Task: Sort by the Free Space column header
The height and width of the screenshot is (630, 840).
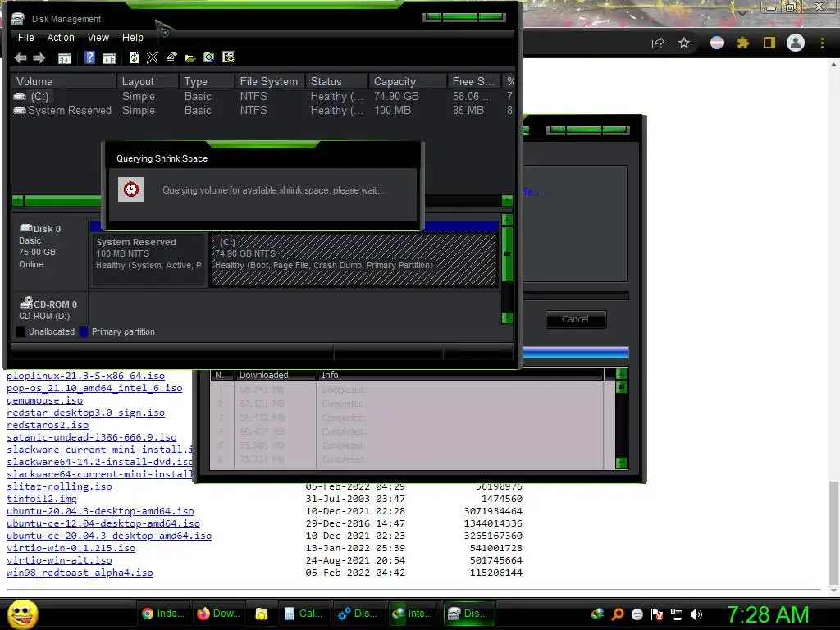Action: pyautogui.click(x=474, y=81)
